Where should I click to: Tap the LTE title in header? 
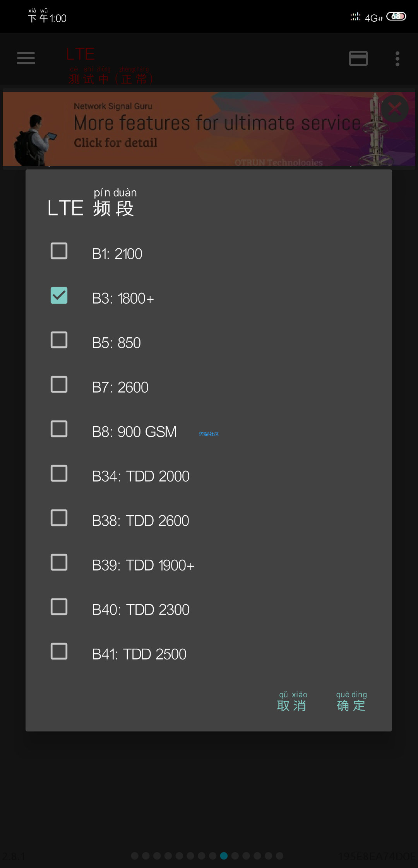(81, 54)
